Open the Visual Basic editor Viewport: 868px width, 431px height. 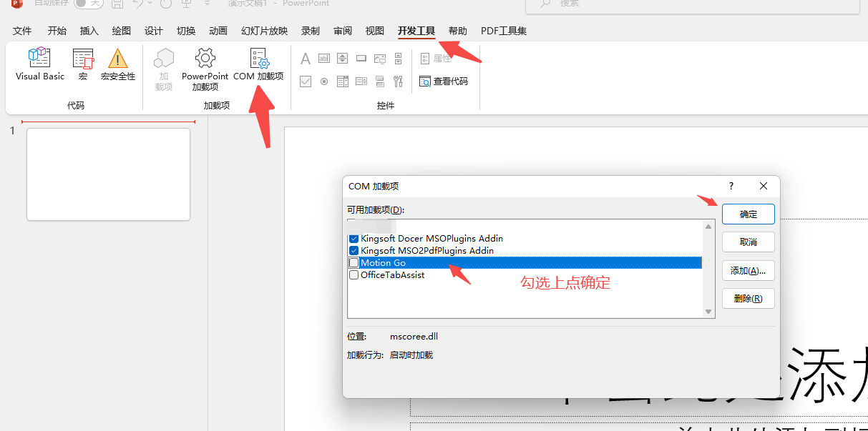pos(39,64)
